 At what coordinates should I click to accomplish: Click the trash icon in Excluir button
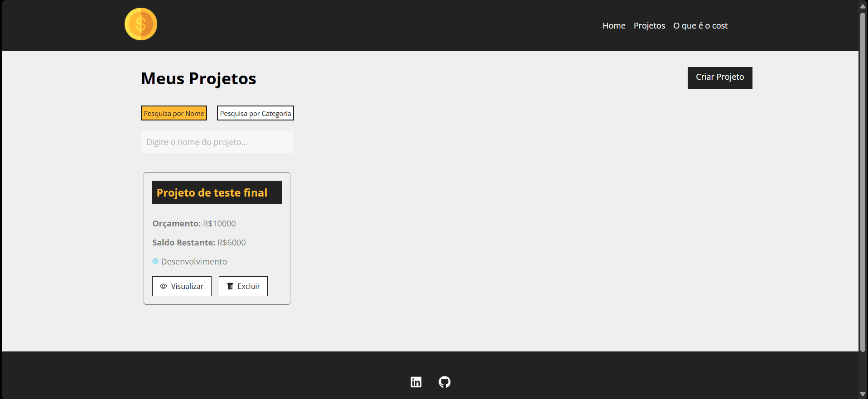[230, 286]
